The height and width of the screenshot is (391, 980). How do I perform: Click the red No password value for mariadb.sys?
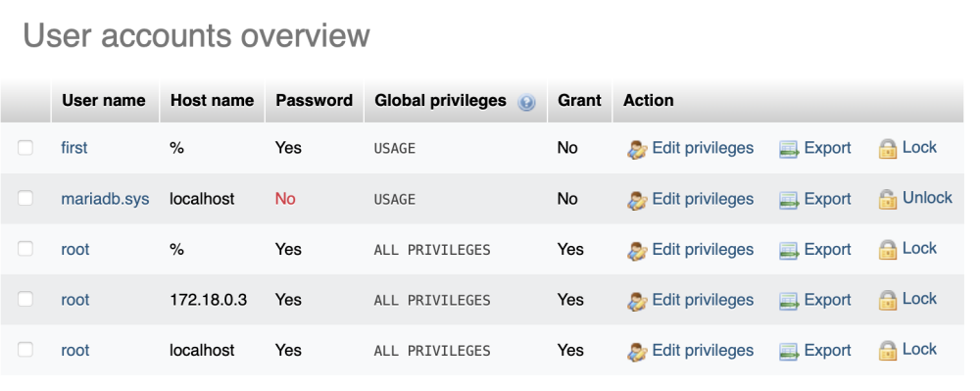click(285, 199)
